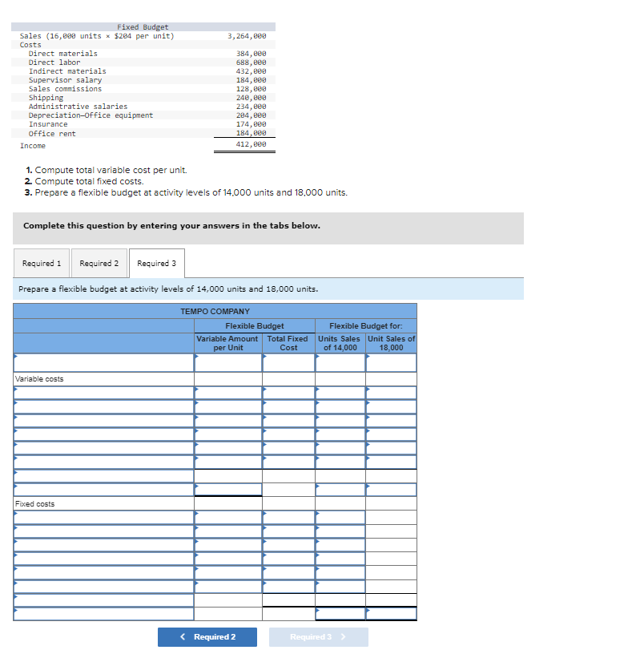Open the third label dropdown under Variable costs
The width and height of the screenshot is (644, 658).
pyautogui.click(x=103, y=421)
